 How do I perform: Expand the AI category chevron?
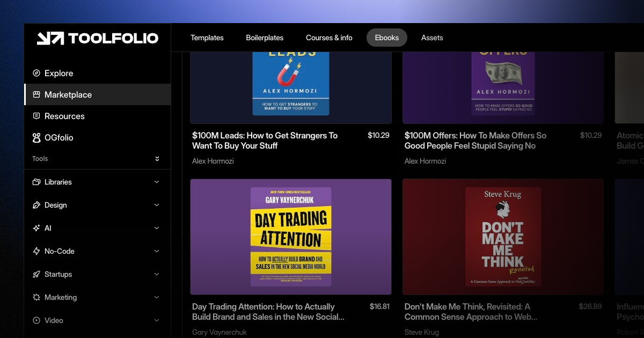157,228
